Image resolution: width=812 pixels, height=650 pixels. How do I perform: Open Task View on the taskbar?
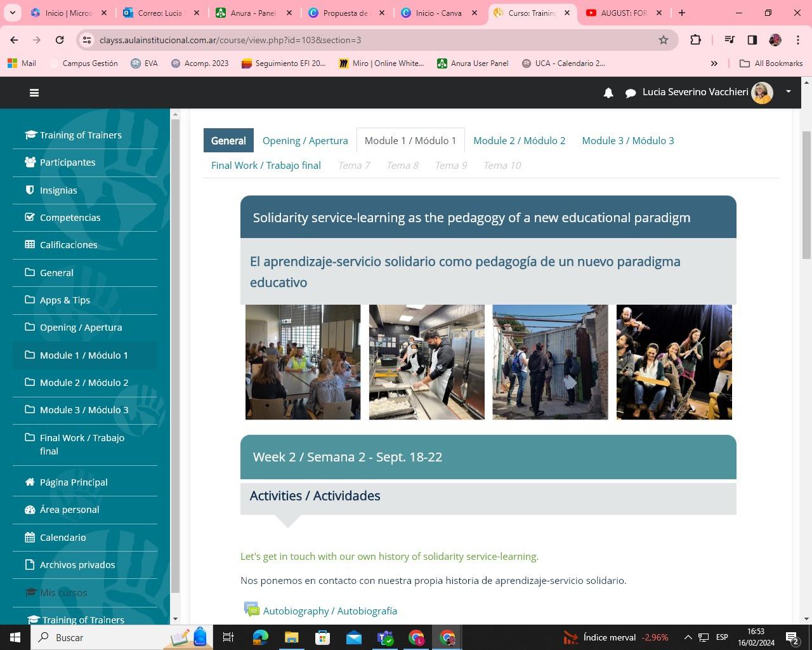click(x=228, y=637)
